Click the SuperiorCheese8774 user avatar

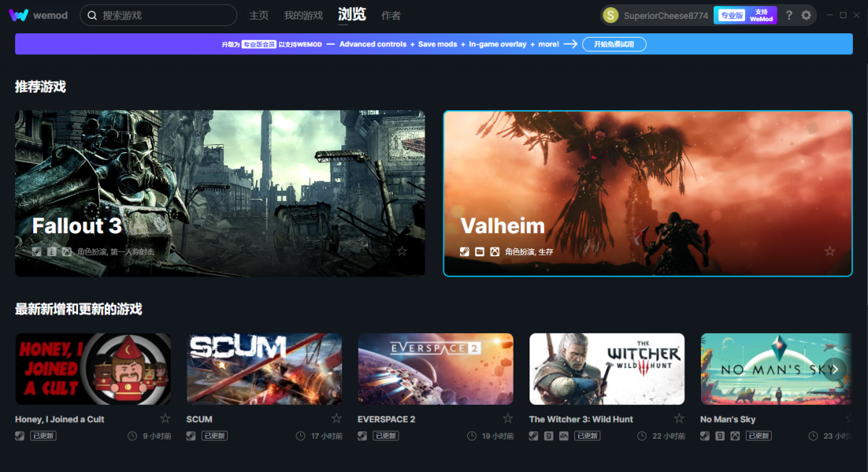pyautogui.click(x=610, y=15)
